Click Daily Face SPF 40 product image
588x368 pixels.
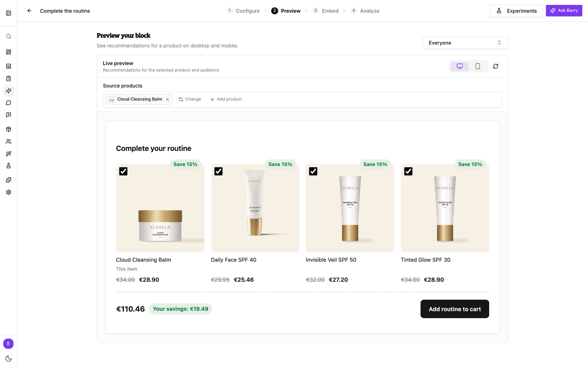pyautogui.click(x=255, y=208)
